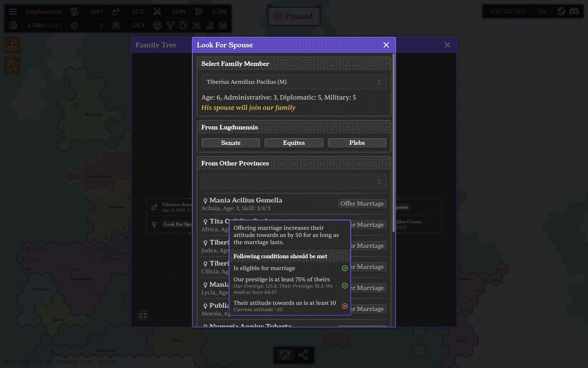The image size is (588, 368).
Task: Click the dollar coin treasury icon
Action: (x=13, y=25)
